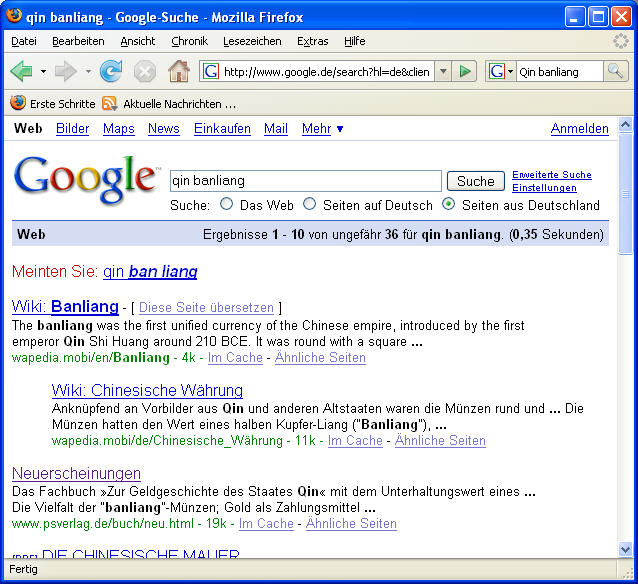Switch to the News link

pos(164,129)
